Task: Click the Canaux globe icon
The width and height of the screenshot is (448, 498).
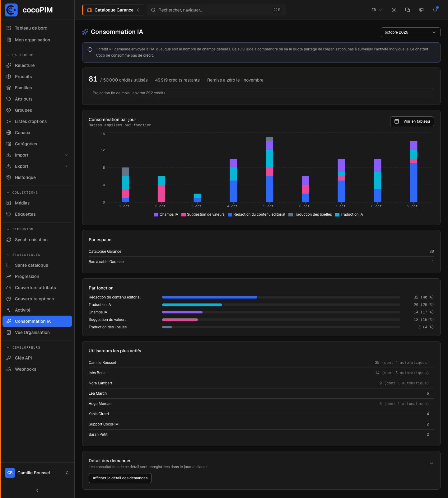Action: pyautogui.click(x=9, y=133)
